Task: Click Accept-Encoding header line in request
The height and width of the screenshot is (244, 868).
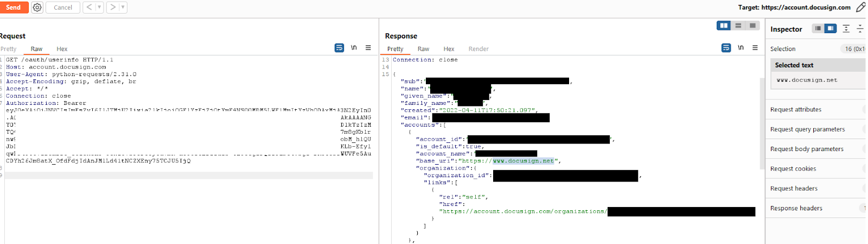Action: [x=71, y=82]
